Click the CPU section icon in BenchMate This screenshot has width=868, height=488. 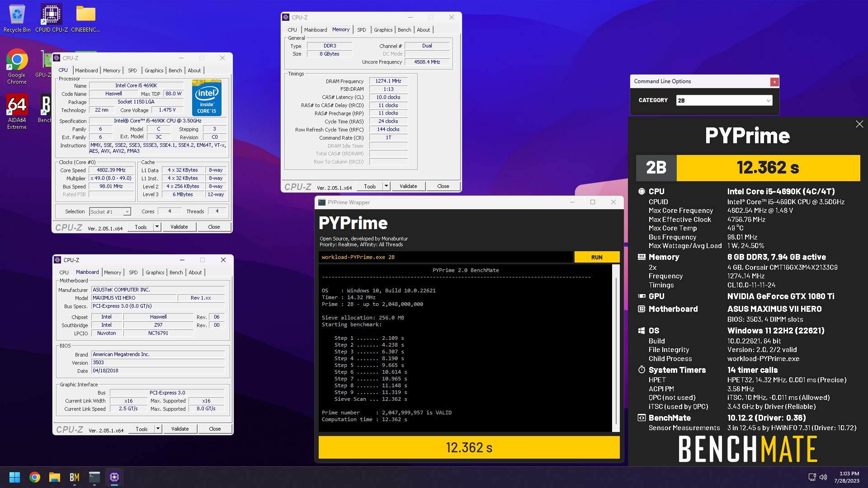click(642, 192)
